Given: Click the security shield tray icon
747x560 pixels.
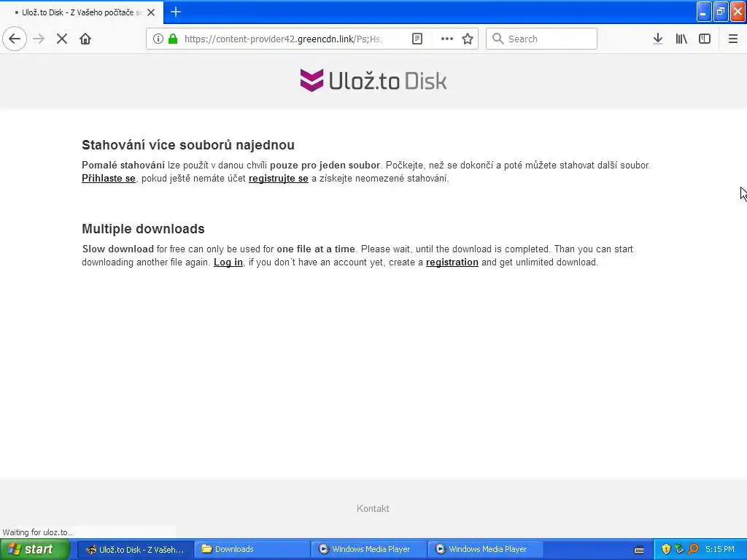Looking at the screenshot, I should point(666,549).
